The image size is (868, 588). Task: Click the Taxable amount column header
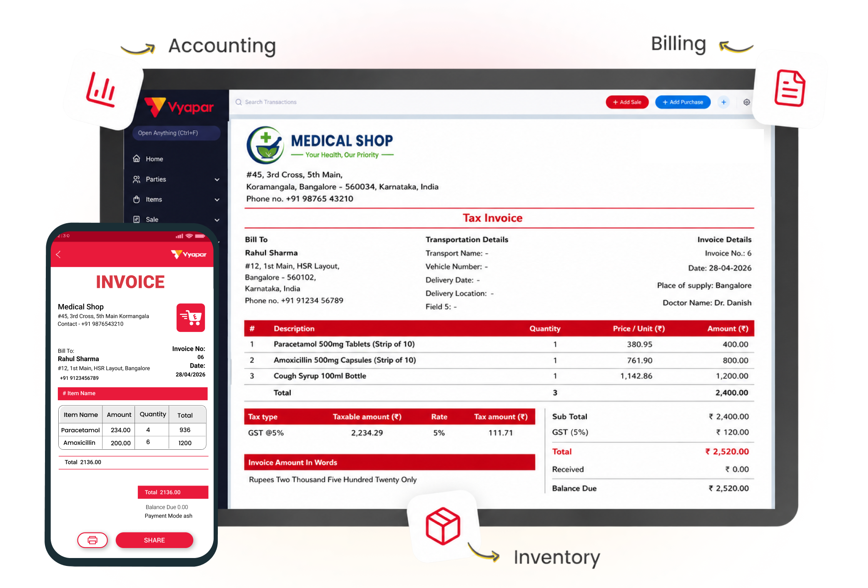(367, 417)
